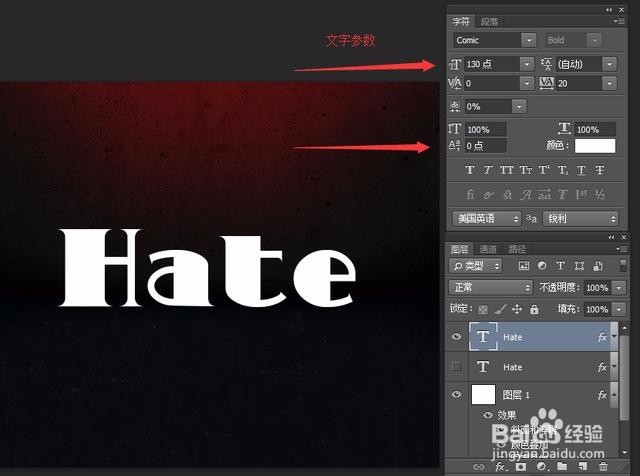Click the layers panel scrollbar

(624, 376)
